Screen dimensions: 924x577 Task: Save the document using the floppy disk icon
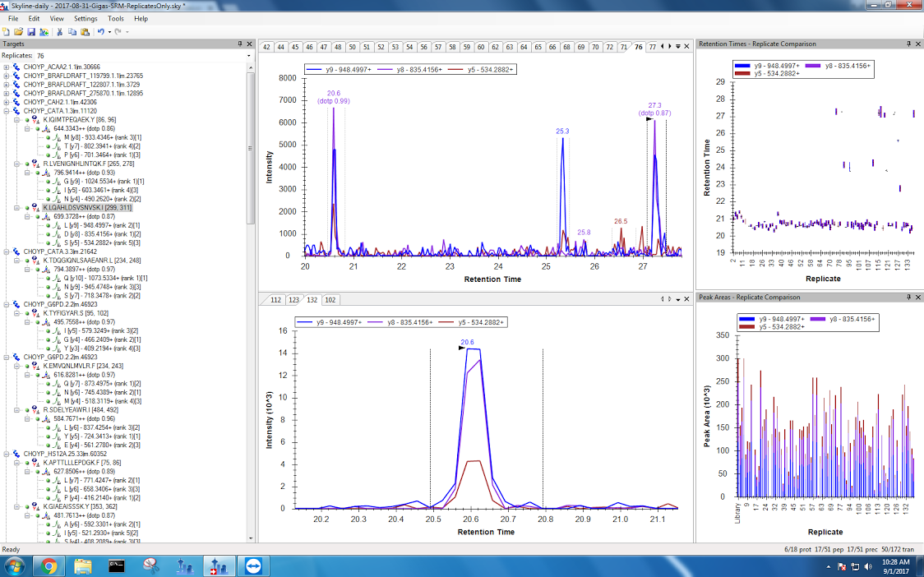(x=30, y=31)
